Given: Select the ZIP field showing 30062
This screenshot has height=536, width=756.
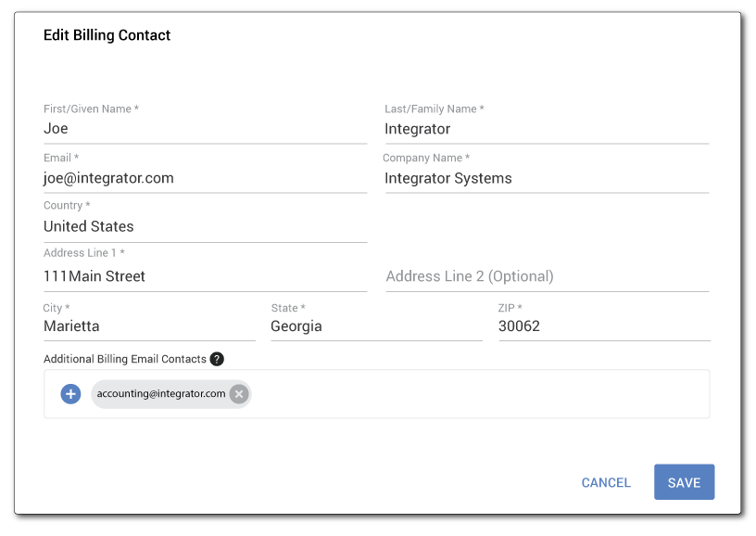Looking at the screenshot, I should coord(603,326).
